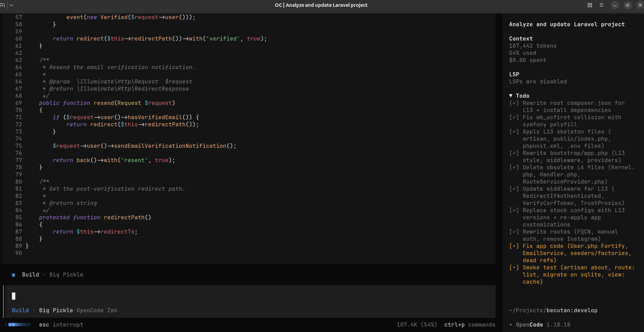
Task: Toggle checkbox for Rewrite root composer.json todo
Action: pyautogui.click(x=514, y=103)
